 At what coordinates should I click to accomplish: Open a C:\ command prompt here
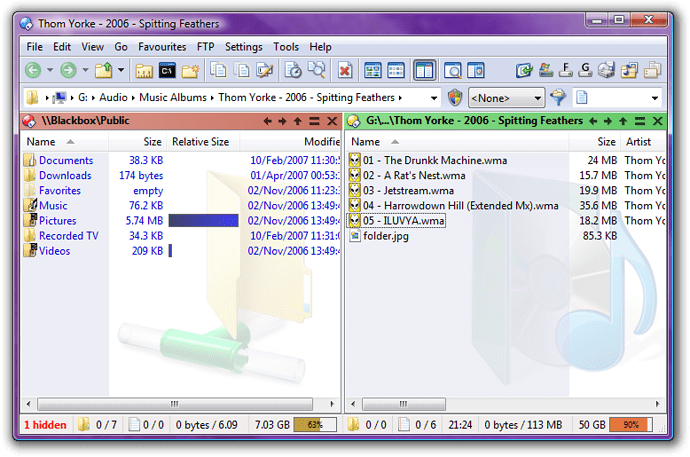pyautogui.click(x=167, y=70)
